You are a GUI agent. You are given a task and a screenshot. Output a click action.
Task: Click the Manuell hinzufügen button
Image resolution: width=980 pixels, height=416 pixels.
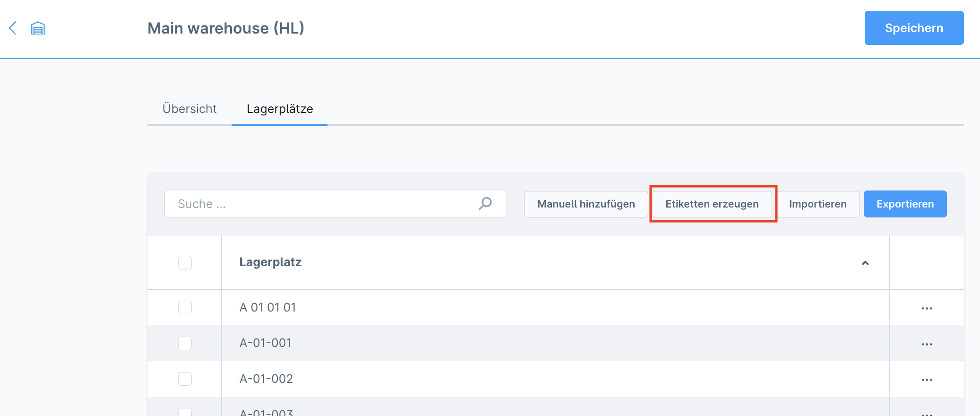[x=586, y=204]
